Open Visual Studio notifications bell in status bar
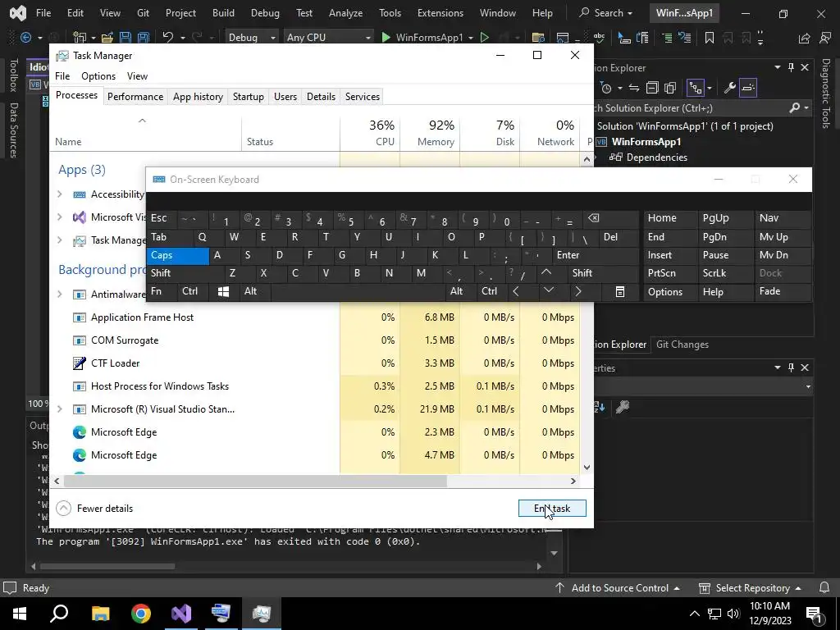This screenshot has height=630, width=840. [824, 587]
